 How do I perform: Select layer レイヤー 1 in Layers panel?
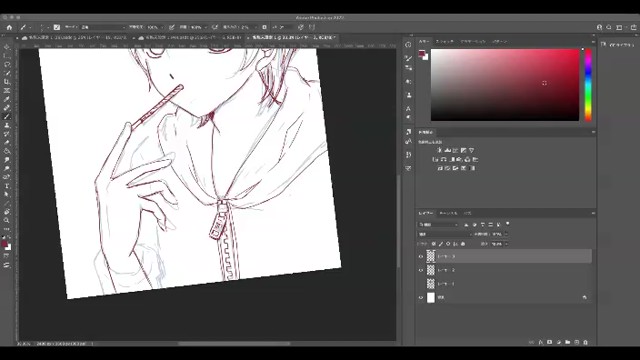click(x=505, y=284)
